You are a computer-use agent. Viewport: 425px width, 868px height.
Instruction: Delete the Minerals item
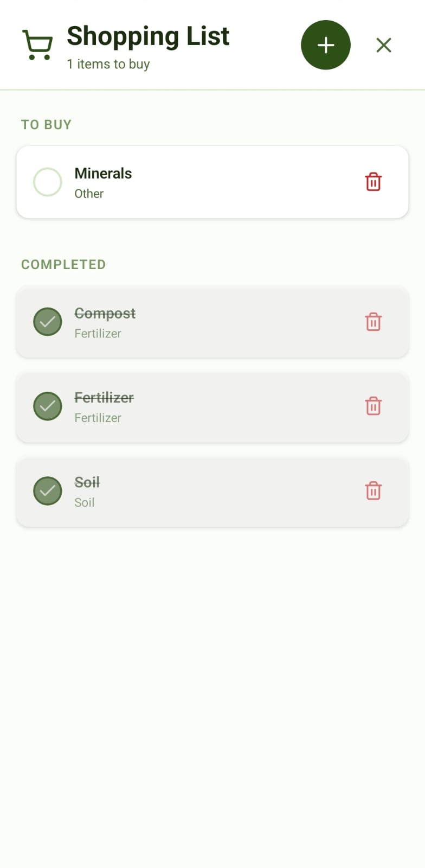click(373, 182)
